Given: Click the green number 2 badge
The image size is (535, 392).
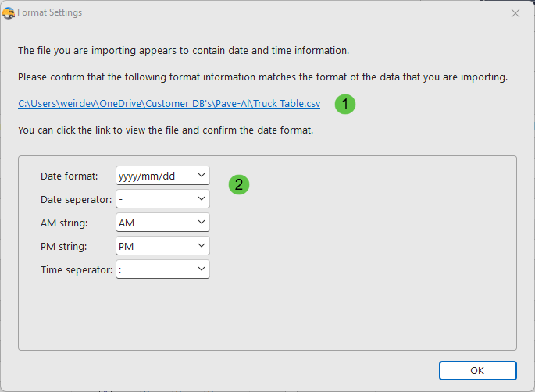Looking at the screenshot, I should coord(238,184).
